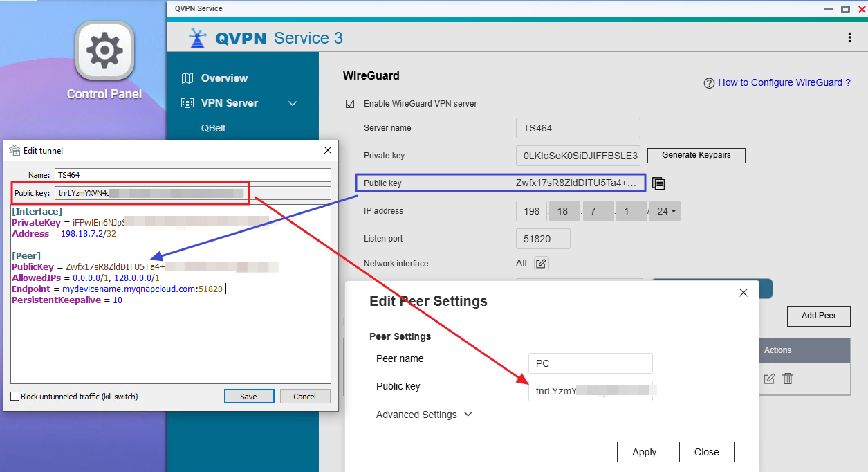Select QBelt in the sidebar
This screenshot has width=868, height=472.
[x=213, y=128]
